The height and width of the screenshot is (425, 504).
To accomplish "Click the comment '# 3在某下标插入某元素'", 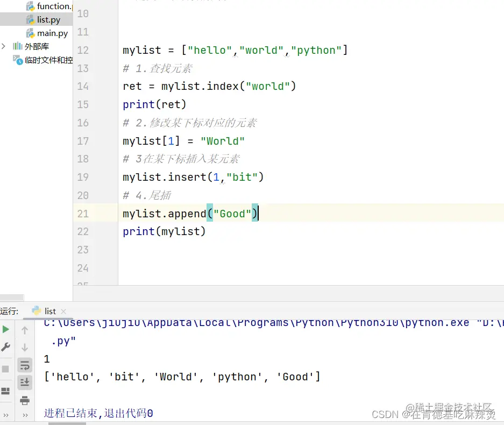I will [181, 159].
